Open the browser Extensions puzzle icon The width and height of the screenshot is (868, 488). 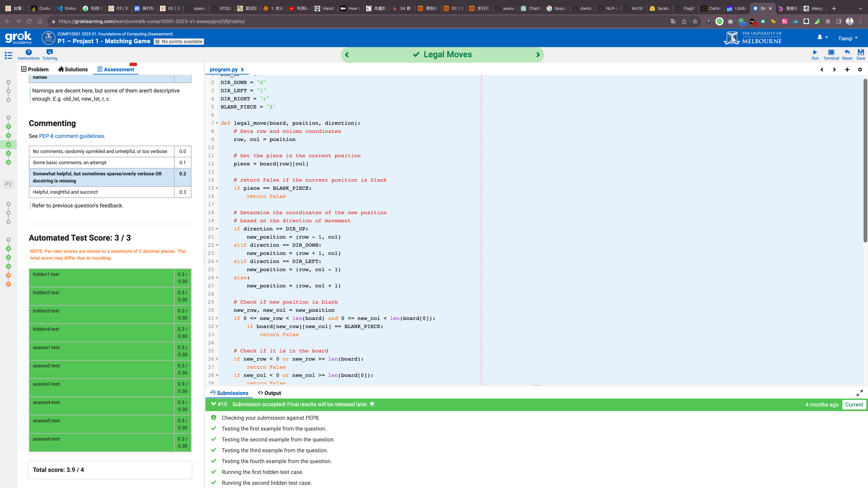[x=828, y=22]
